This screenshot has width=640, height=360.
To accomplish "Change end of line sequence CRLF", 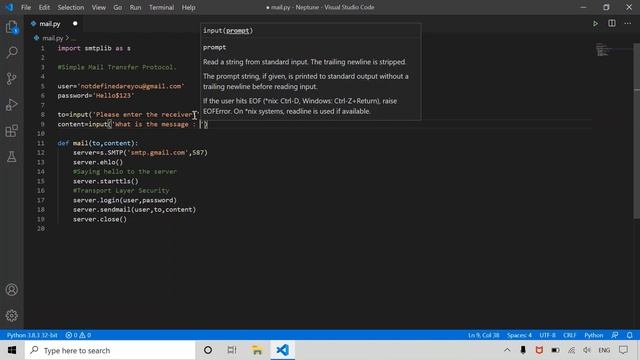I will click(569, 335).
